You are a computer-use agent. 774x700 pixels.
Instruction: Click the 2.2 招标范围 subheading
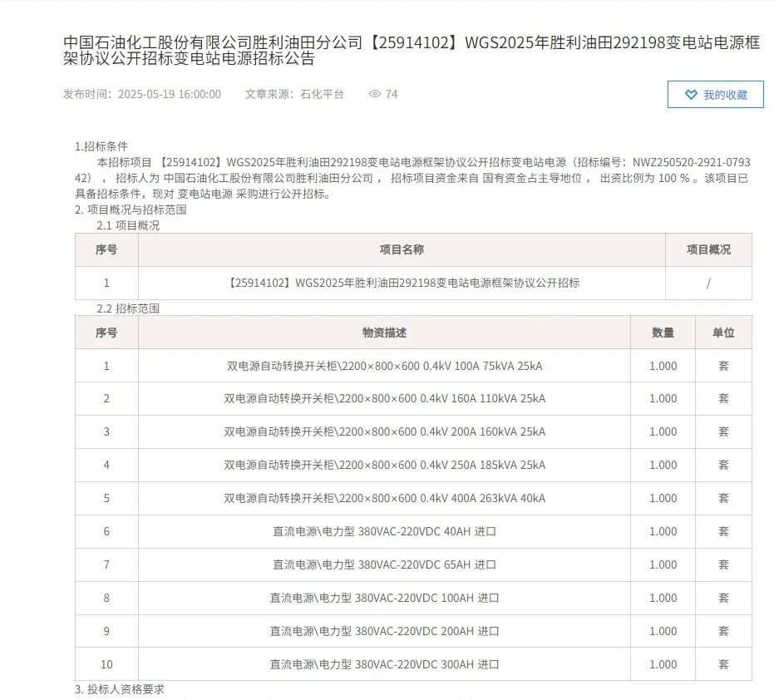click(128, 308)
